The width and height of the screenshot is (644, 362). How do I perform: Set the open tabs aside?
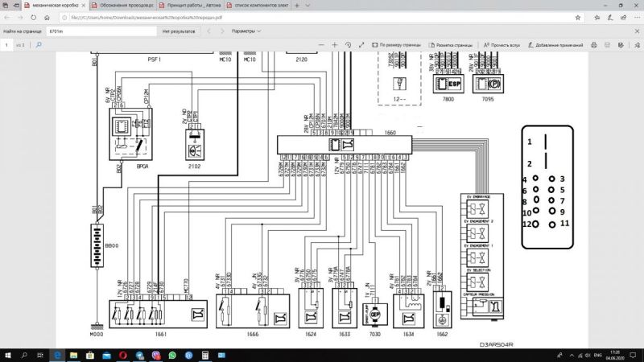coord(16,6)
